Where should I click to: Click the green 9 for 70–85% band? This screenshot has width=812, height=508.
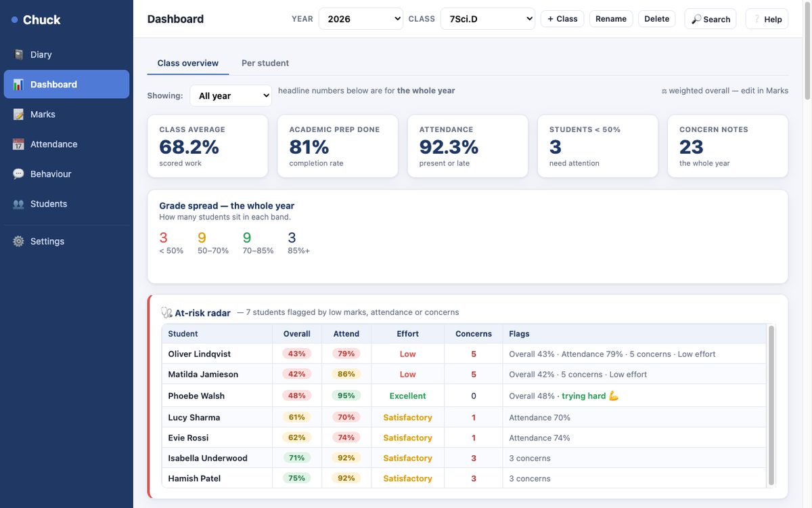pos(247,238)
